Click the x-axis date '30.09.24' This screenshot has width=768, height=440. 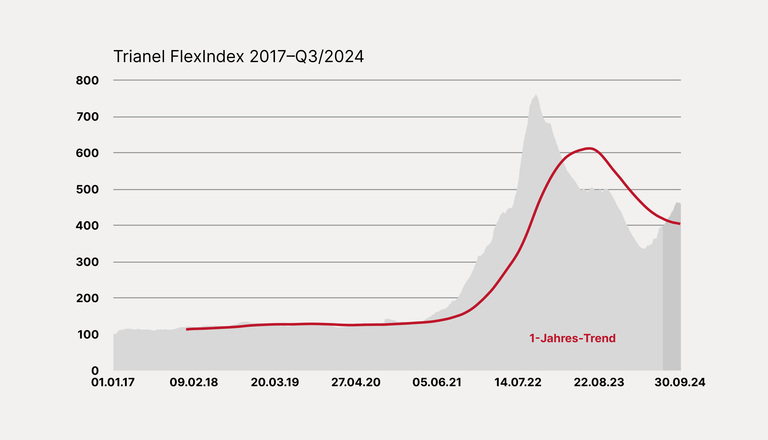point(680,382)
